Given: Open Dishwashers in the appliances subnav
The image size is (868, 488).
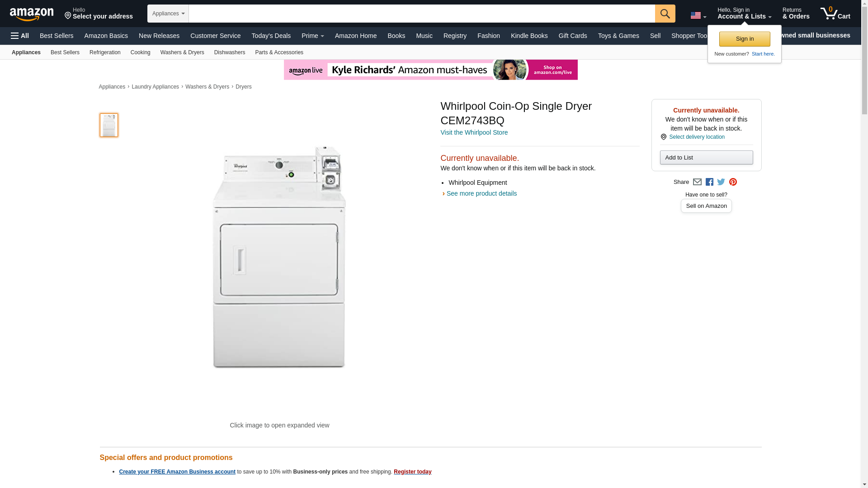Looking at the screenshot, I should point(229,52).
